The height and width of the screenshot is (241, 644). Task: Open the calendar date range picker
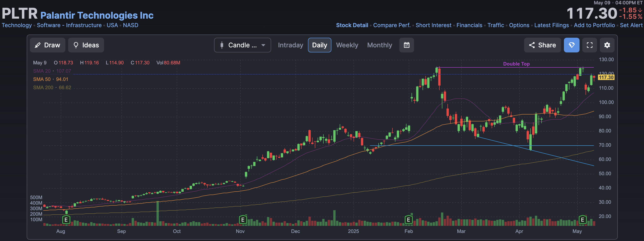pos(406,45)
